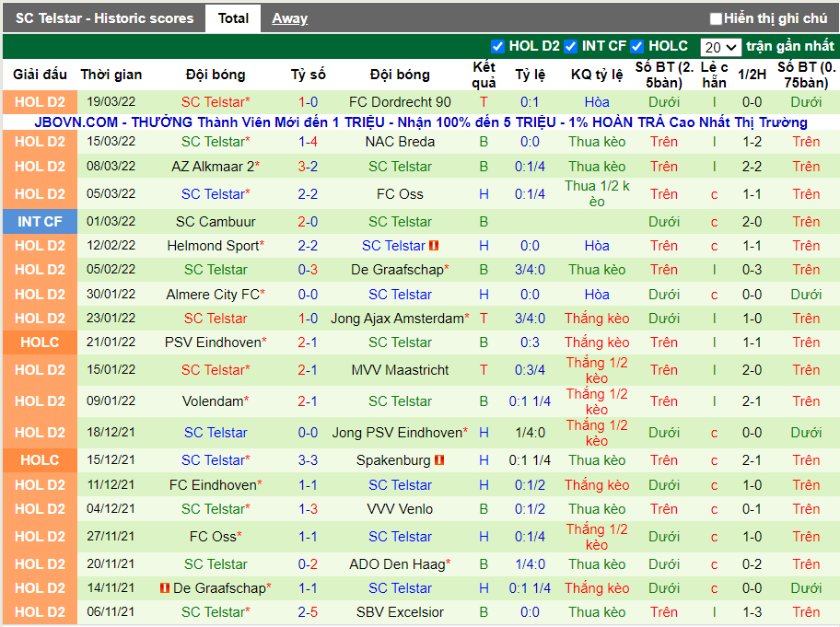840x627 pixels.
Task: Click Thua 1/2 kèo result for FC Oss
Action: coord(597,194)
